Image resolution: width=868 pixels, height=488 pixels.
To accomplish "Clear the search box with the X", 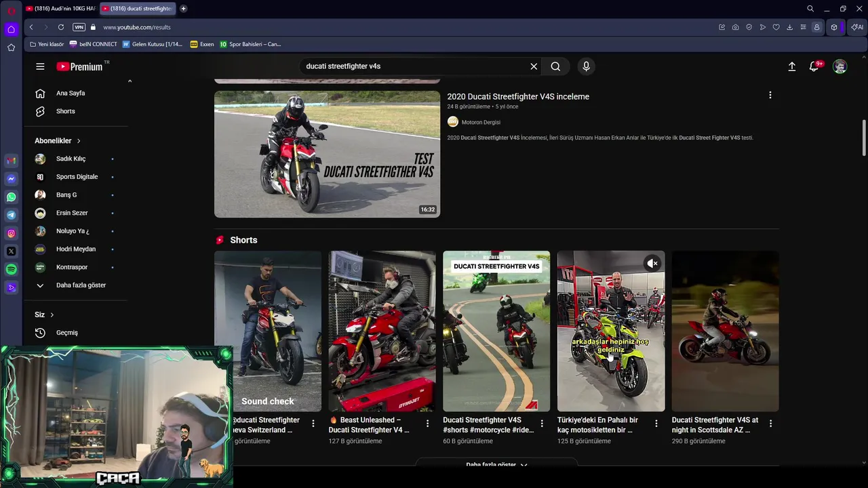I will tap(534, 66).
